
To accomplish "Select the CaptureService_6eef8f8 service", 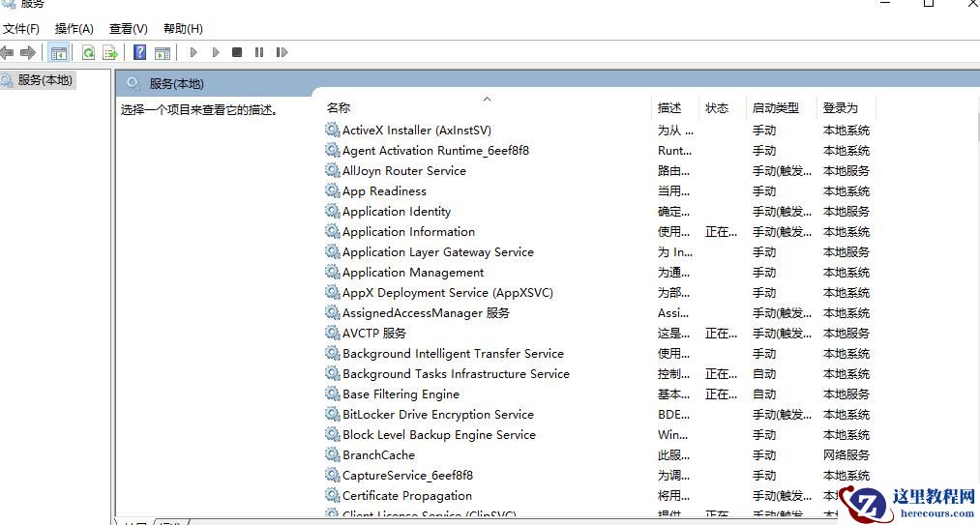I will (x=407, y=476).
